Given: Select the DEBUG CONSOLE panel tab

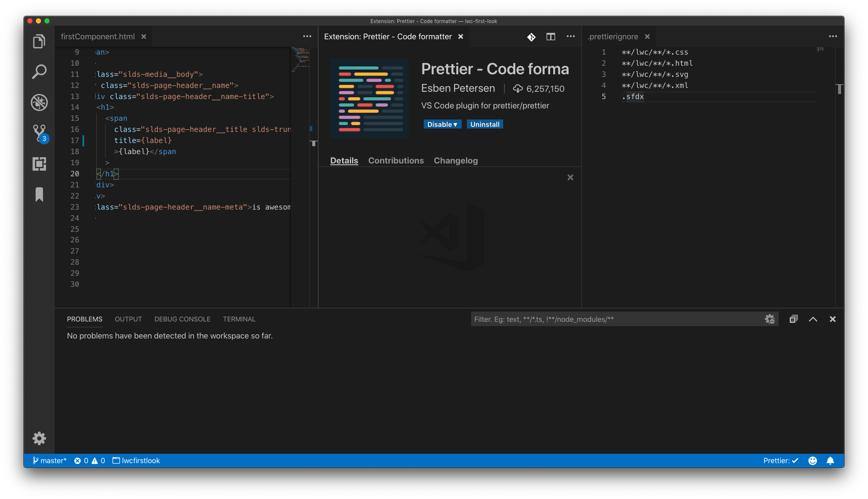Looking at the screenshot, I should [182, 319].
